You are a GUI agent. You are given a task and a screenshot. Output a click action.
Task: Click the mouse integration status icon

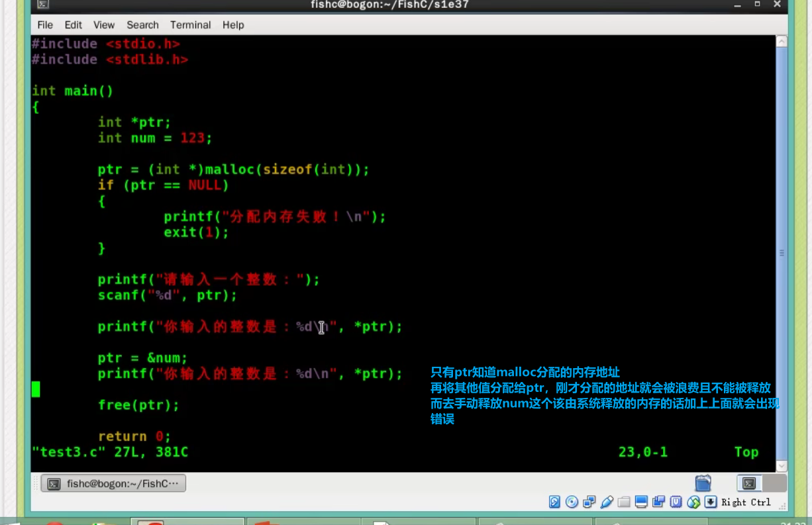pyautogui.click(x=693, y=502)
